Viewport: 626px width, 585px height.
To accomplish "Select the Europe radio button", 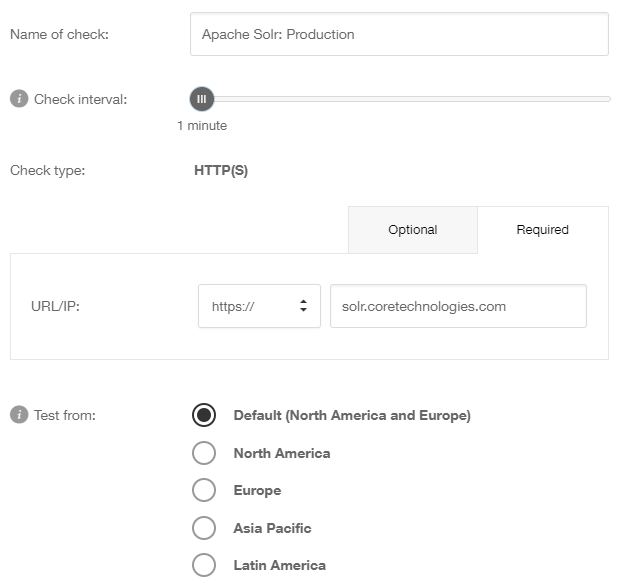I will [x=204, y=490].
